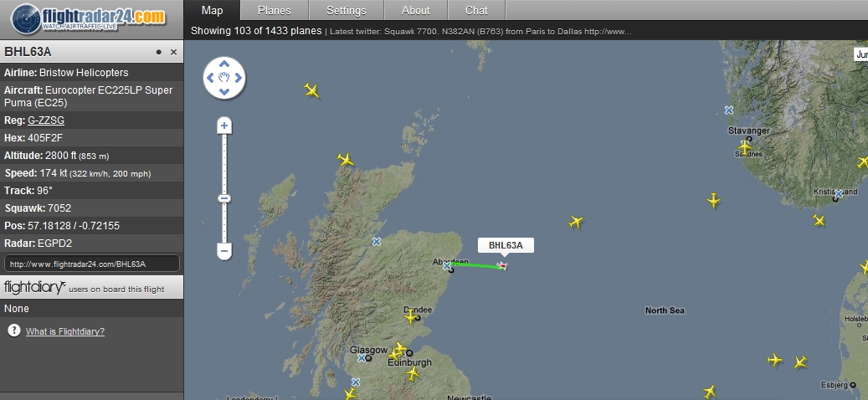Click the zoom slider handle
This screenshot has height=400, width=868.
pyautogui.click(x=224, y=198)
